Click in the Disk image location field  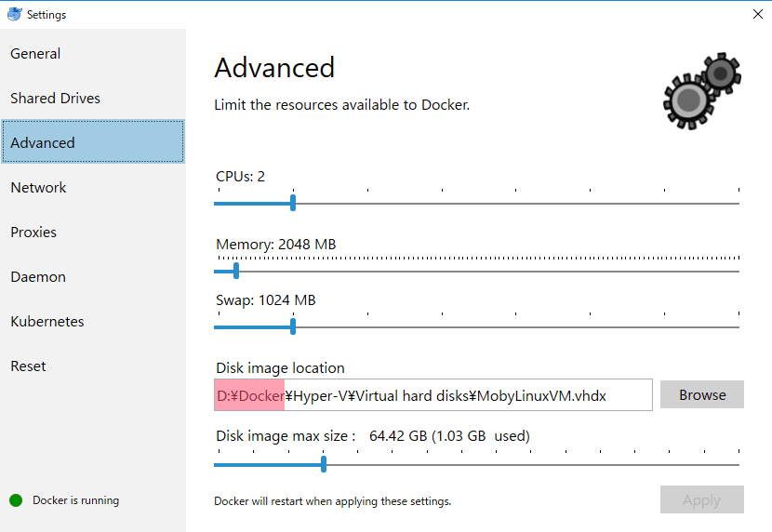tap(433, 394)
